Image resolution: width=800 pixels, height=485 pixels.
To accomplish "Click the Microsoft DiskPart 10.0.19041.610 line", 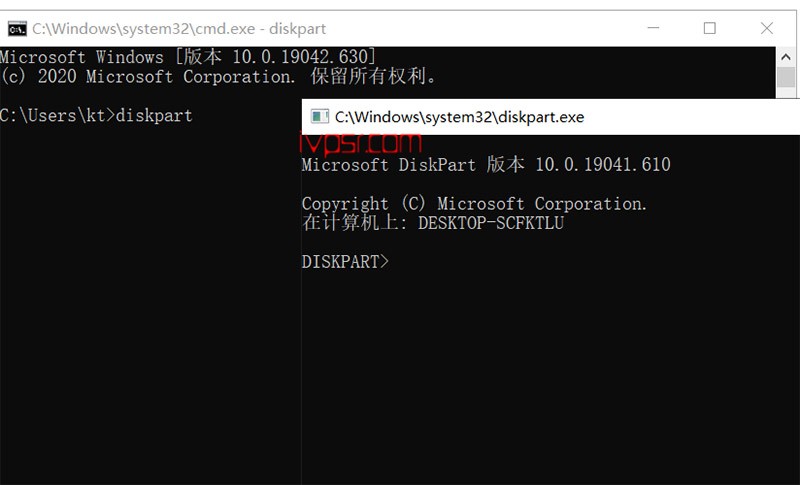I will point(486,164).
